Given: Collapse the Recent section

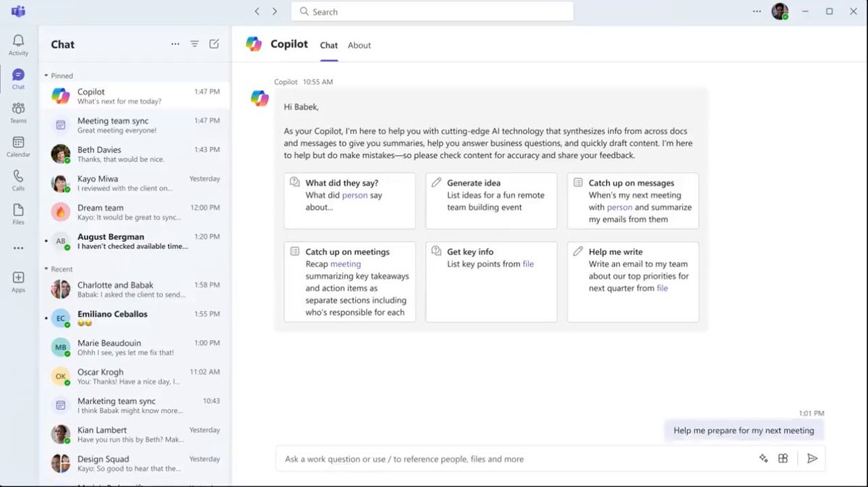Looking at the screenshot, I should 46,269.
